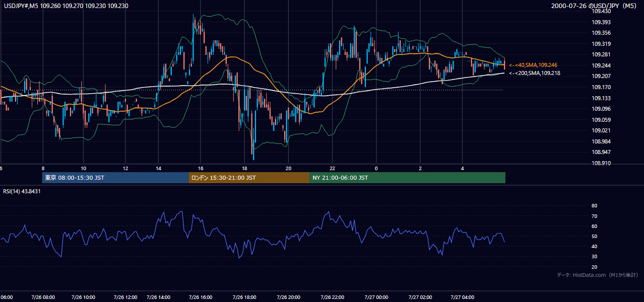Click the USDJPY#,M5 chart header text

66,6
